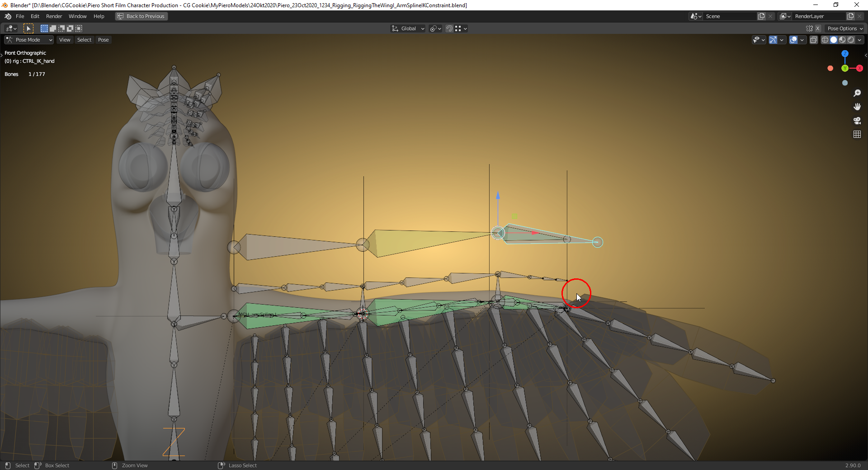Open the editor type selector icon
868x470 pixels.
click(x=9, y=28)
